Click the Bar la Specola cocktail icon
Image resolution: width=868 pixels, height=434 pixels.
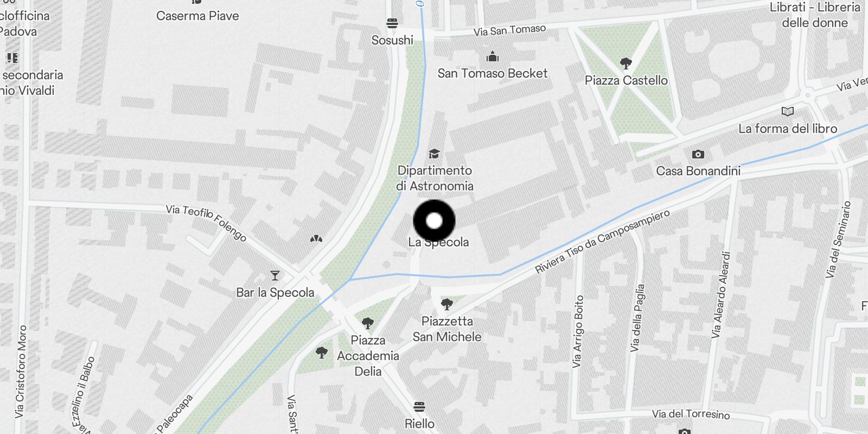tap(275, 276)
